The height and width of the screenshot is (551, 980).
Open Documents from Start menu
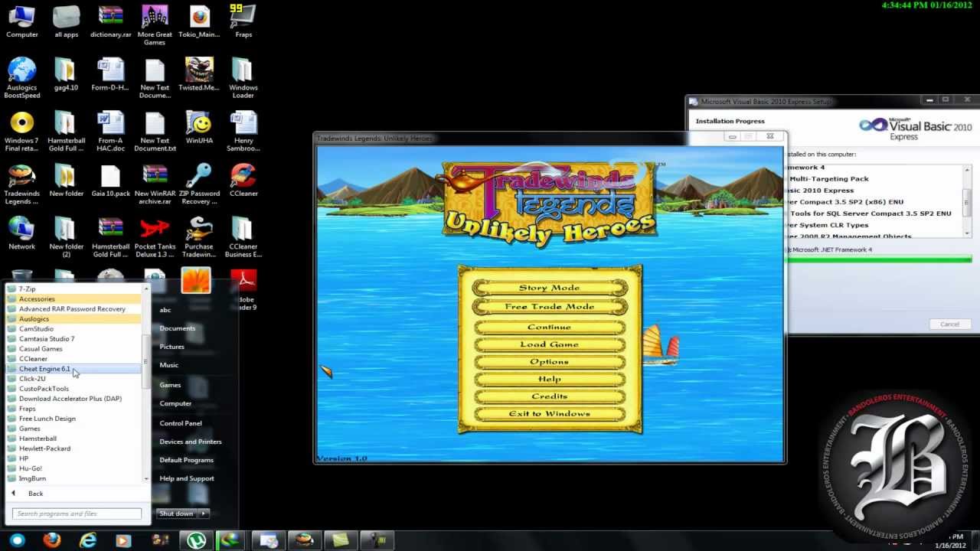click(x=177, y=328)
